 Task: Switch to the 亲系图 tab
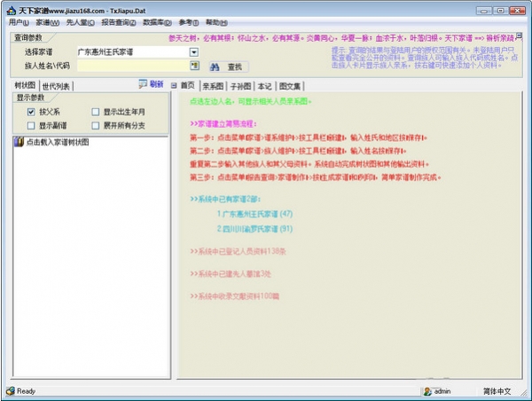pyautogui.click(x=212, y=85)
